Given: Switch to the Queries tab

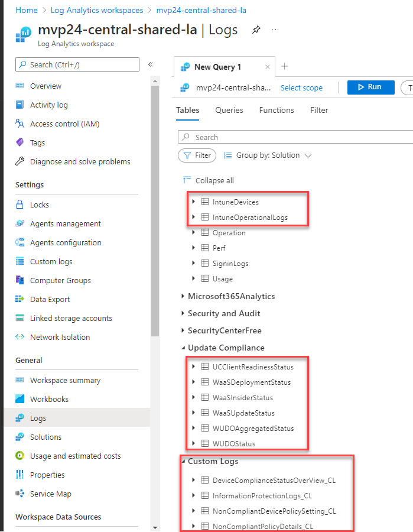Looking at the screenshot, I should point(229,111).
